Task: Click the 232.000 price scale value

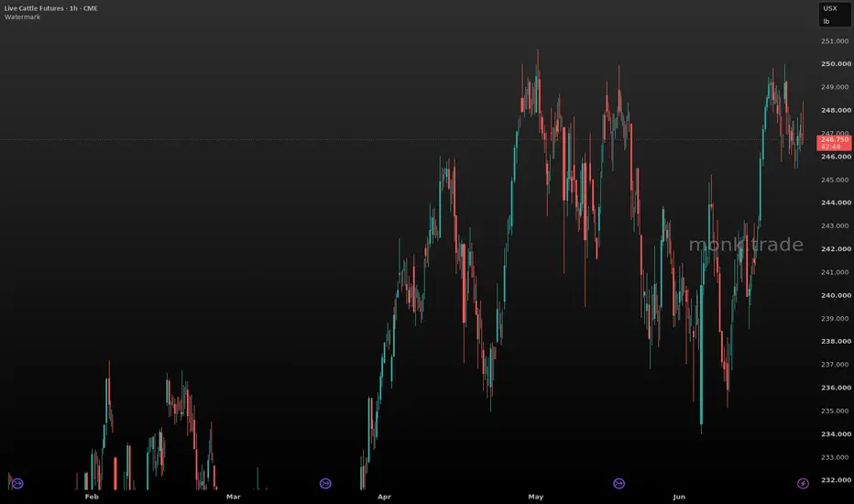Action: [x=836, y=480]
